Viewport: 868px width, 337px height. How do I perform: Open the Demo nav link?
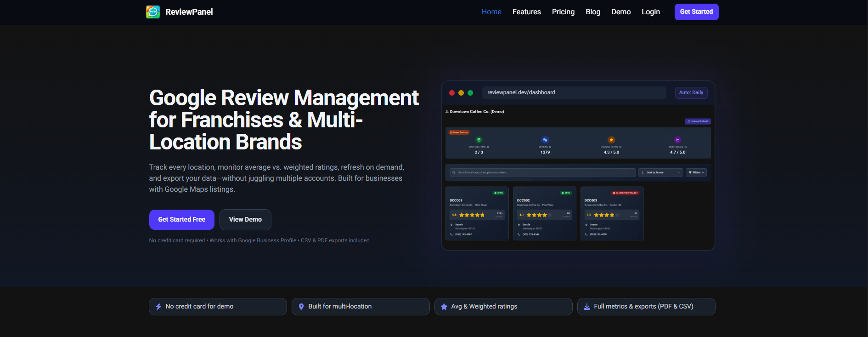click(x=621, y=12)
